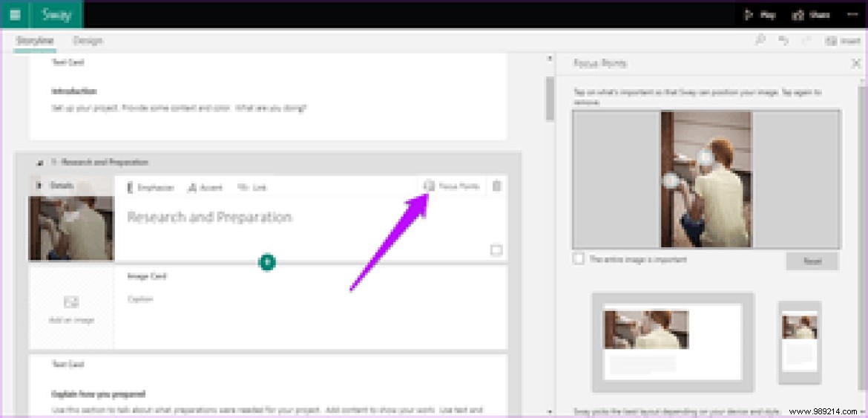Click the search magnifier icon
Screen dimensions: 868x418
point(760,40)
